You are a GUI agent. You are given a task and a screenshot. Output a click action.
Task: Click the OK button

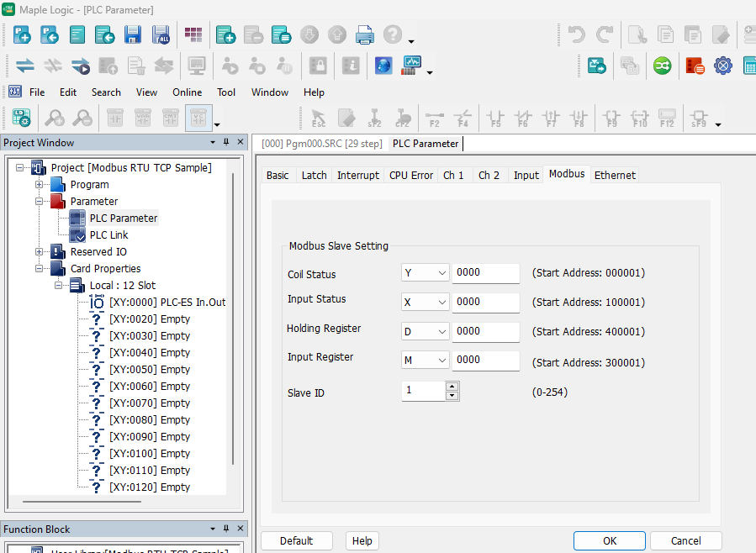coord(610,540)
